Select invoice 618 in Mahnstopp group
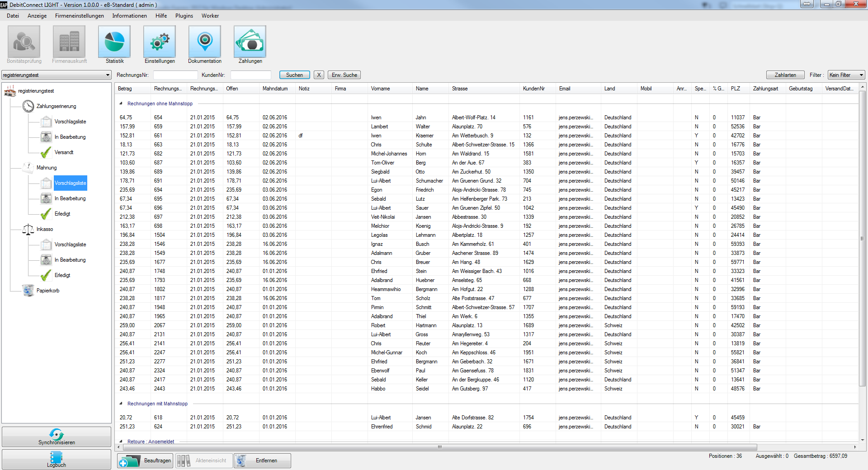868x470 pixels. click(x=487, y=418)
